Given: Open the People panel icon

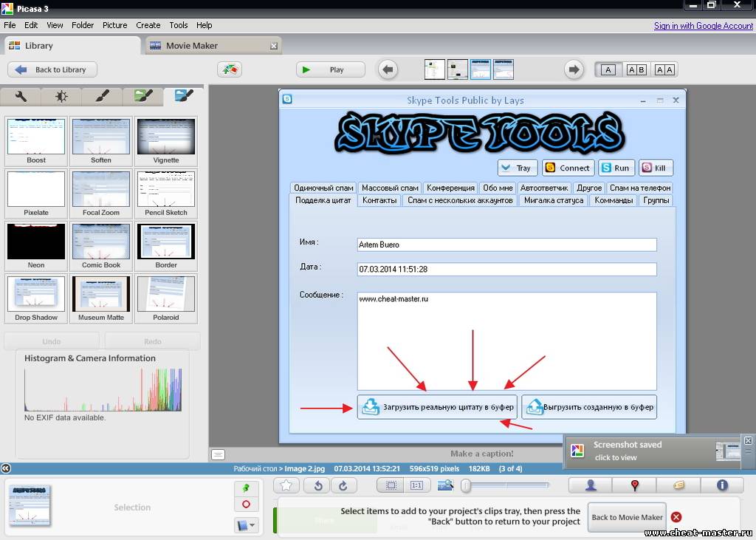Looking at the screenshot, I should point(591,485).
